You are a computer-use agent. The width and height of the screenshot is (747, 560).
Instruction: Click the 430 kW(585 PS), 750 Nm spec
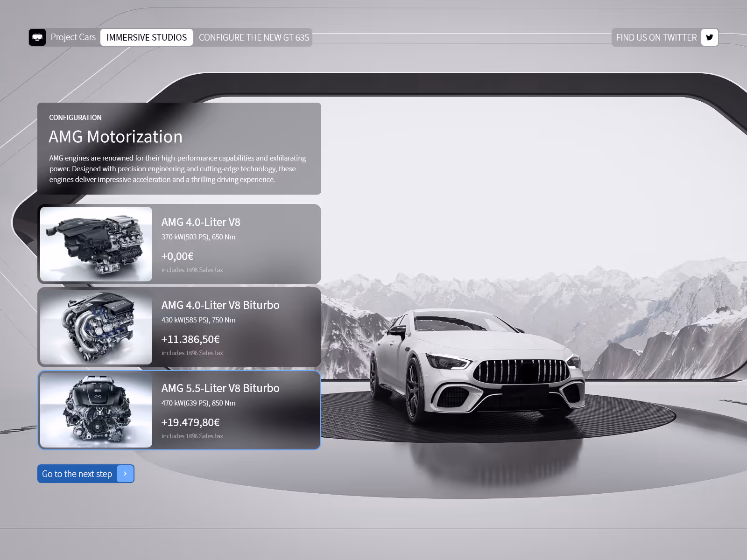pyautogui.click(x=198, y=320)
